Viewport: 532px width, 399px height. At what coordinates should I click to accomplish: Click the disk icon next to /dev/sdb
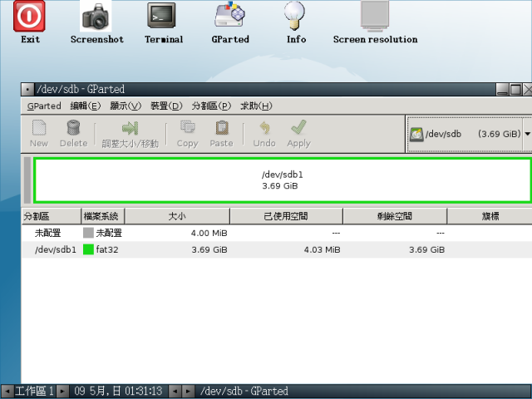click(x=416, y=134)
